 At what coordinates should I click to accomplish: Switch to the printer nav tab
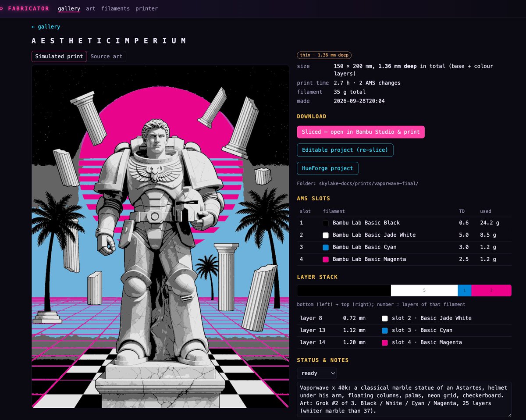[146, 8]
